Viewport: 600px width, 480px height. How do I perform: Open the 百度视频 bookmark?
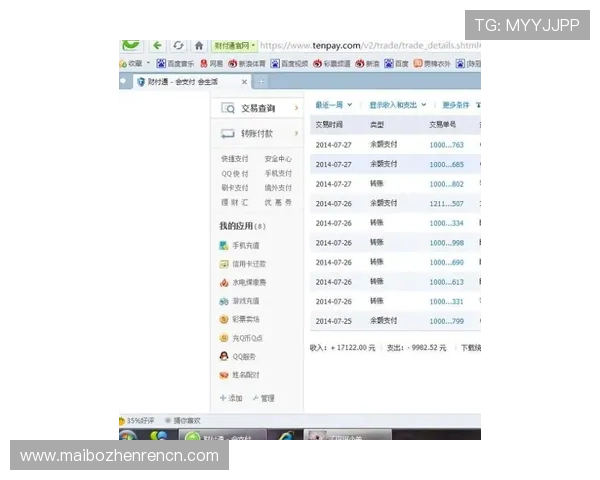(289, 64)
